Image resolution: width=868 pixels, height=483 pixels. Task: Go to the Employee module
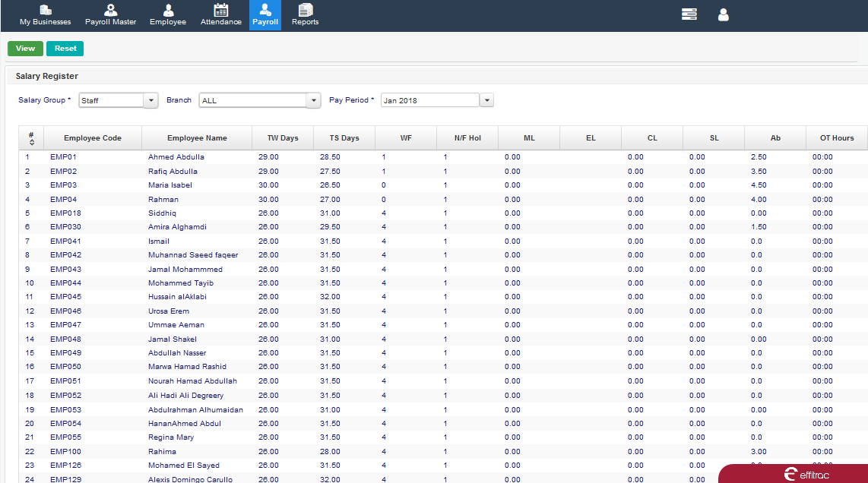168,15
